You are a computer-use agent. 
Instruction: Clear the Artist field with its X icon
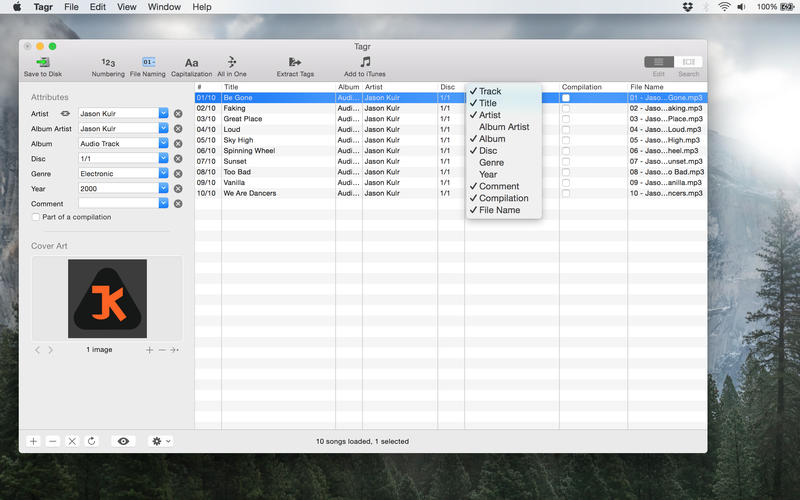click(178, 114)
